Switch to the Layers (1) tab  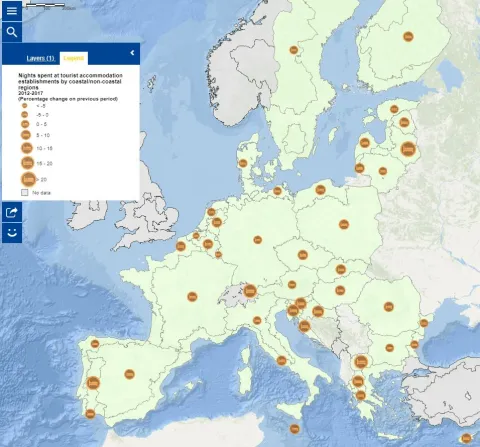click(x=40, y=58)
